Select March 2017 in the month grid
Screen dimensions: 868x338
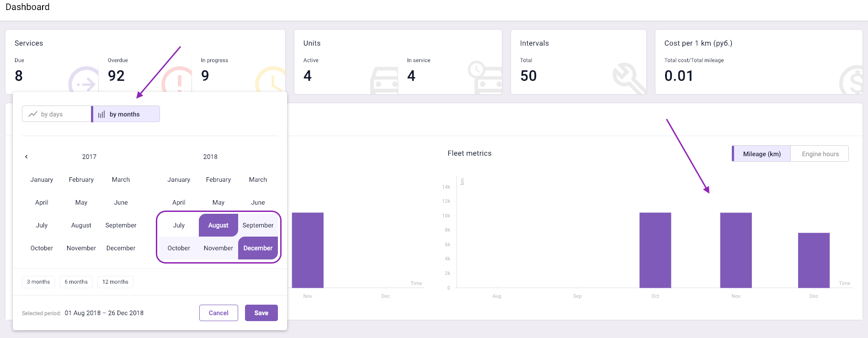(121, 180)
